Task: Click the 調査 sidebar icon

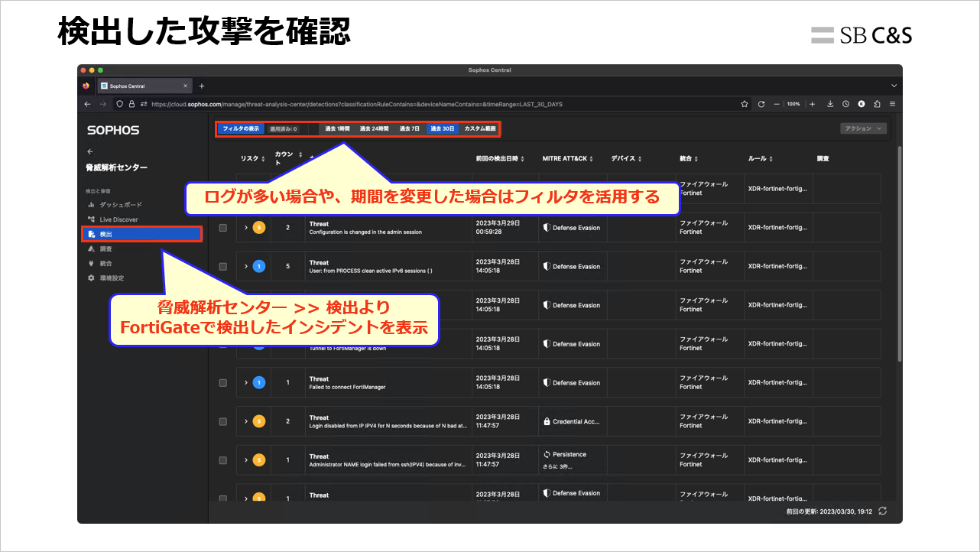Action: (x=91, y=249)
